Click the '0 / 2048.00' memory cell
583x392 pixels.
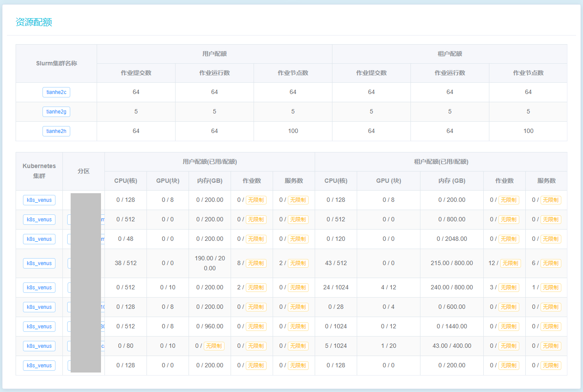(452, 239)
